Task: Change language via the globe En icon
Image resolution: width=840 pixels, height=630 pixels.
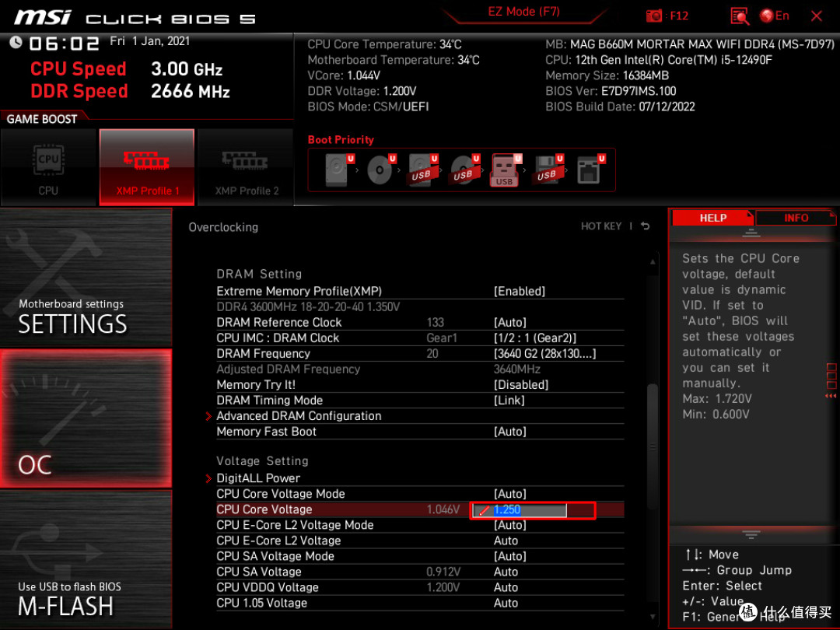Action: click(774, 16)
